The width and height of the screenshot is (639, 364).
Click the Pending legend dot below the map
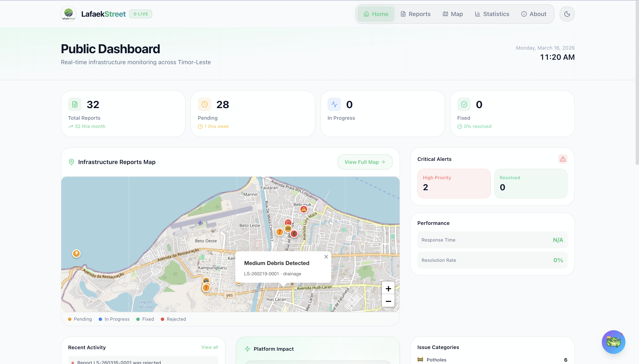(70, 319)
